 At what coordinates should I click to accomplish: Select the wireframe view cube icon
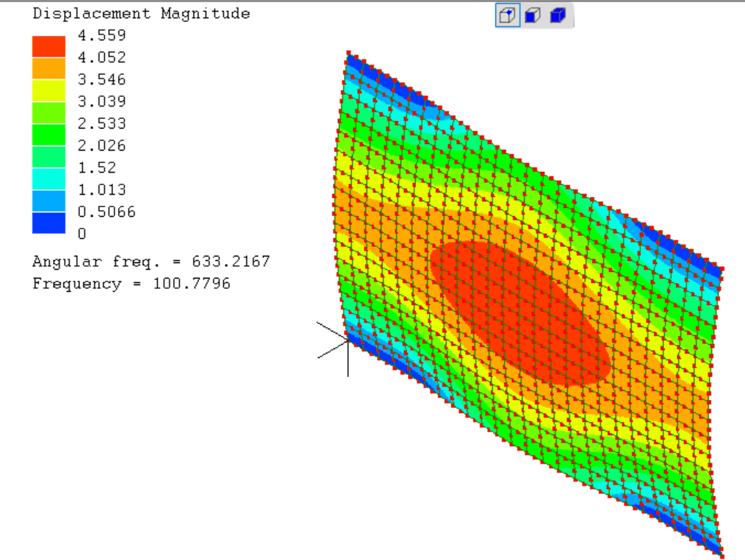pos(508,15)
